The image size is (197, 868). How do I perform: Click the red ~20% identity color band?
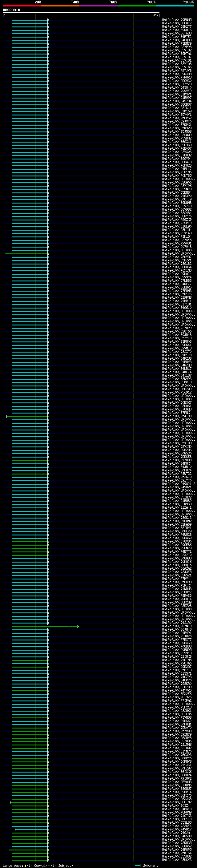22,6
